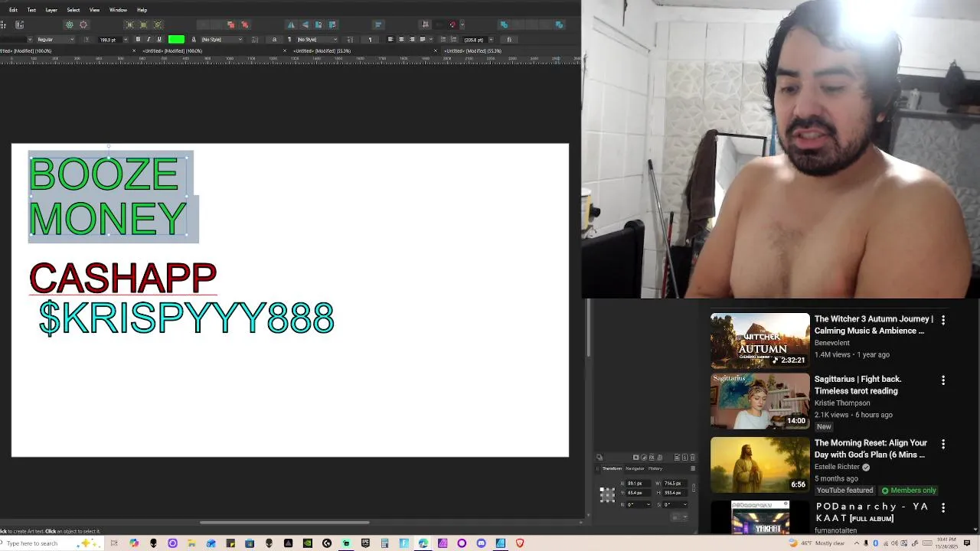The image size is (980, 551).
Task: Click the layer FX icon
Action: pos(652,458)
